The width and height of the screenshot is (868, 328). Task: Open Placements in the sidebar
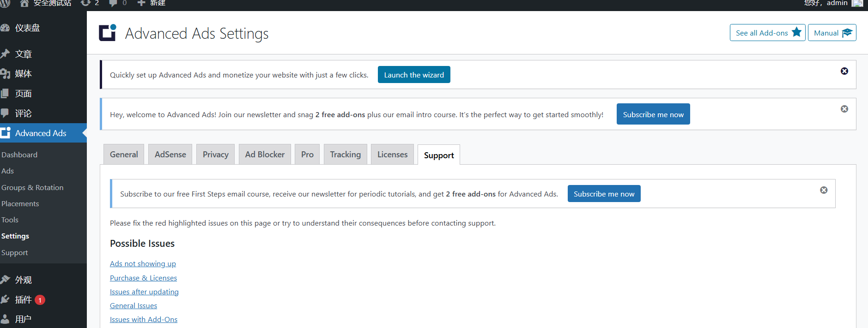20,203
